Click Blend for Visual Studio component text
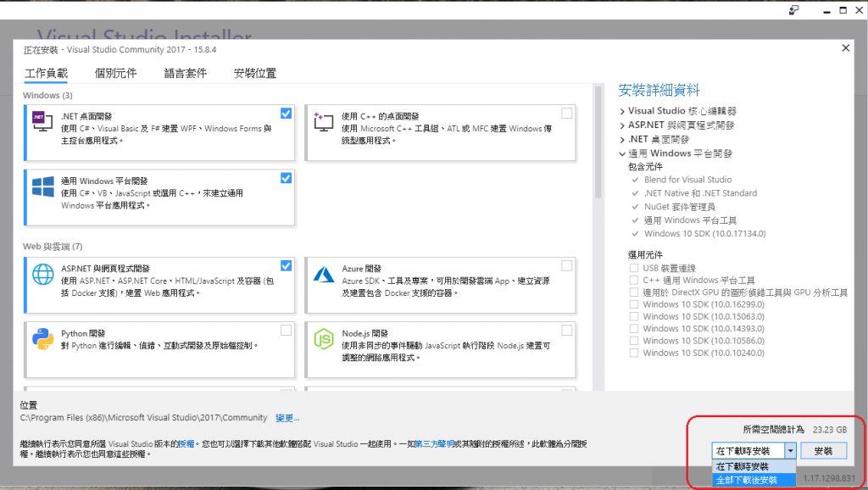 point(687,180)
